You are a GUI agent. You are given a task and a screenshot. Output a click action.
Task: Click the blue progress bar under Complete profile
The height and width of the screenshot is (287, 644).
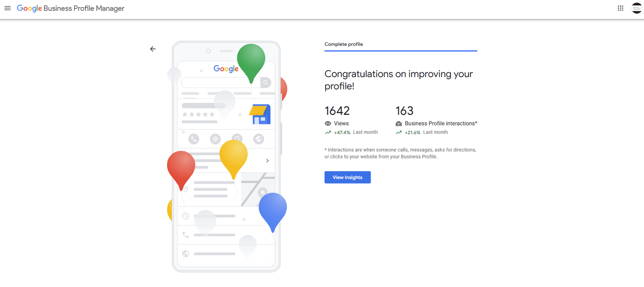(400, 51)
